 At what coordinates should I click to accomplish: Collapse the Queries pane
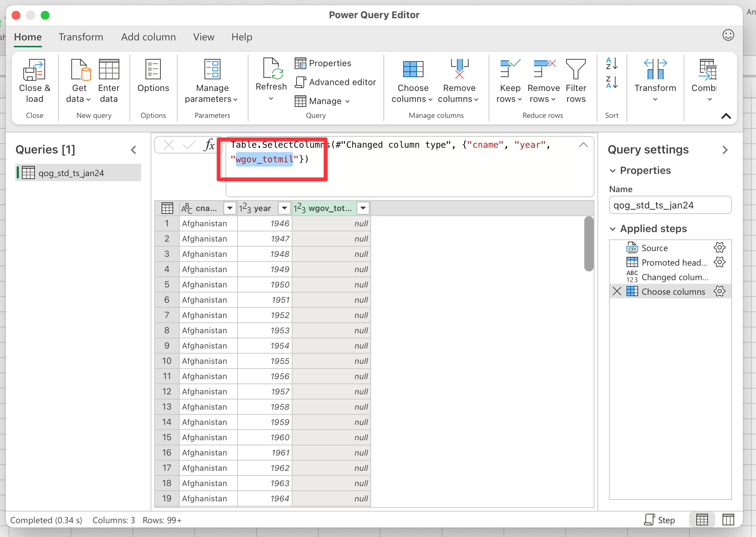pos(134,150)
